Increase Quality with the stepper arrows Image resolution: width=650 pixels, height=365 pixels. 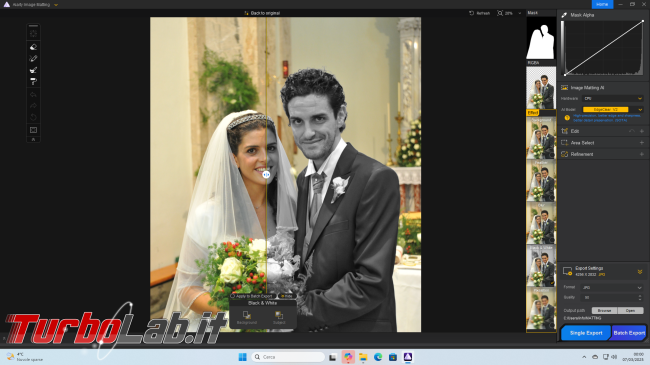click(x=640, y=297)
